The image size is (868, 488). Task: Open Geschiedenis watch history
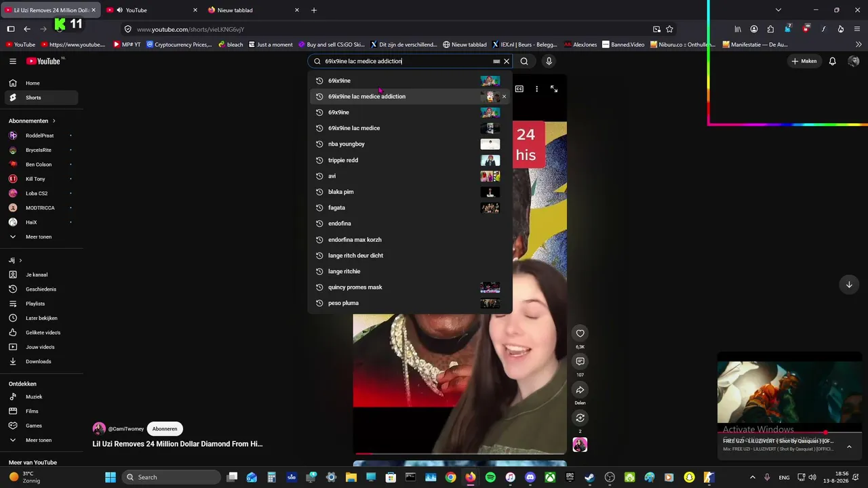(x=42, y=289)
